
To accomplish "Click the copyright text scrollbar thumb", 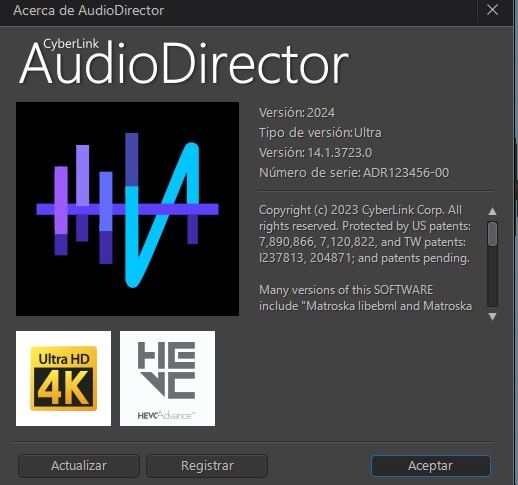I will [492, 234].
